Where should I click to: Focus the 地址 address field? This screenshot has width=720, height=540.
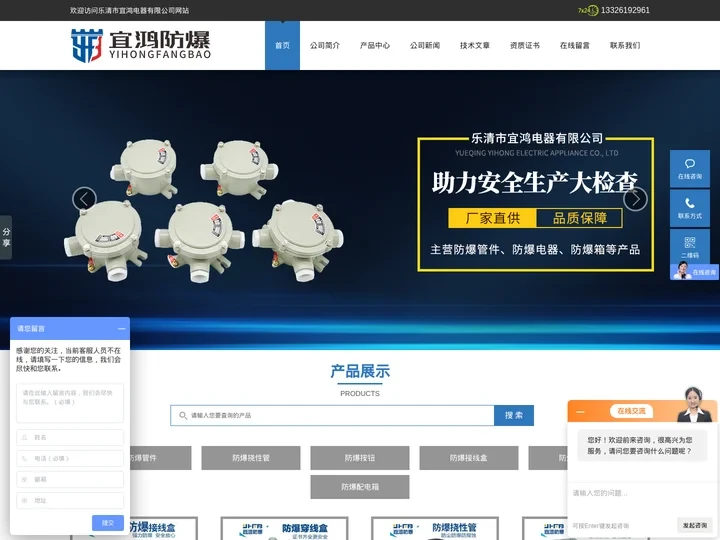pos(70,501)
